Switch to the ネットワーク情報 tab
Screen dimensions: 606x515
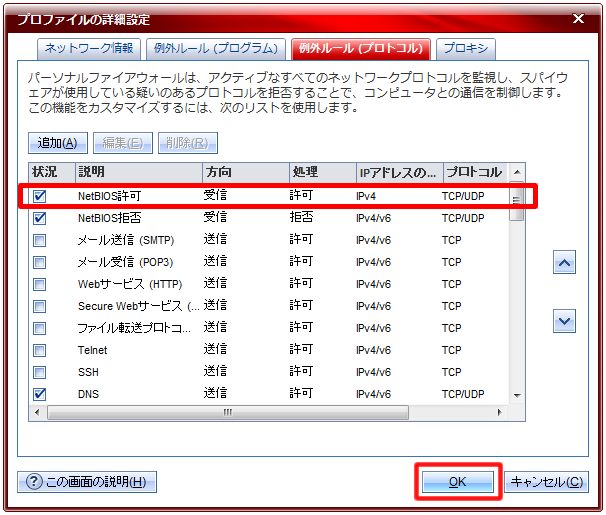(89, 48)
